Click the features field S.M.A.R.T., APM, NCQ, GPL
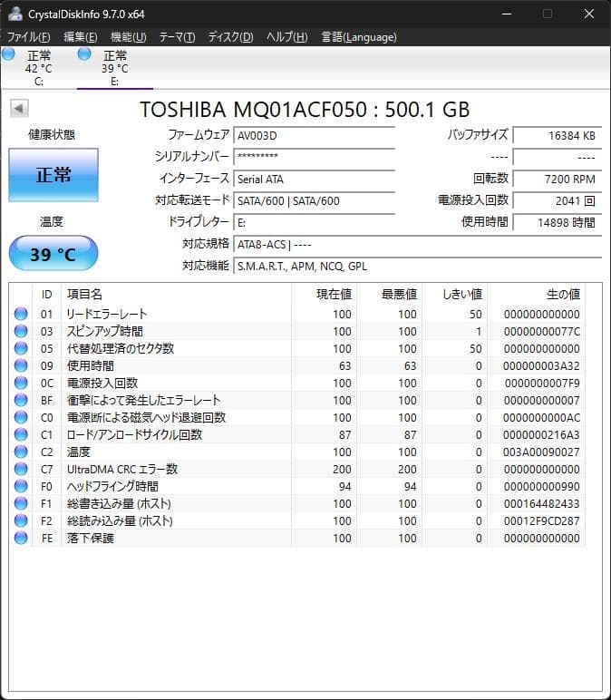The width and height of the screenshot is (611, 700). (418, 266)
